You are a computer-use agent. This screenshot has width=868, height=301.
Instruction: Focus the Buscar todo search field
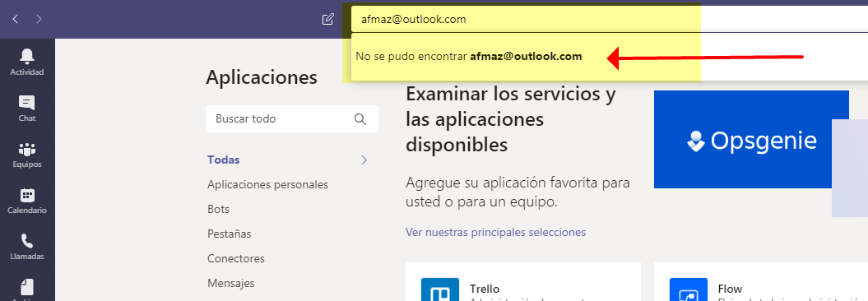point(292,119)
